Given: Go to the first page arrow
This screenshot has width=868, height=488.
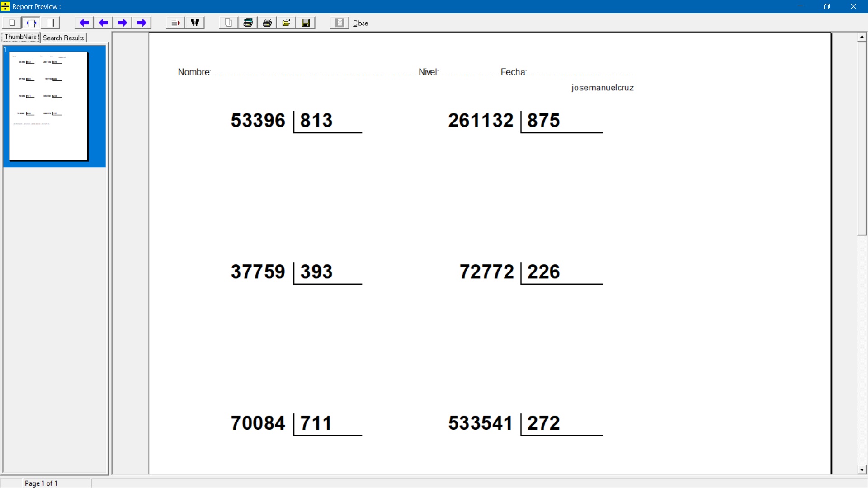Looking at the screenshot, I should click(84, 23).
